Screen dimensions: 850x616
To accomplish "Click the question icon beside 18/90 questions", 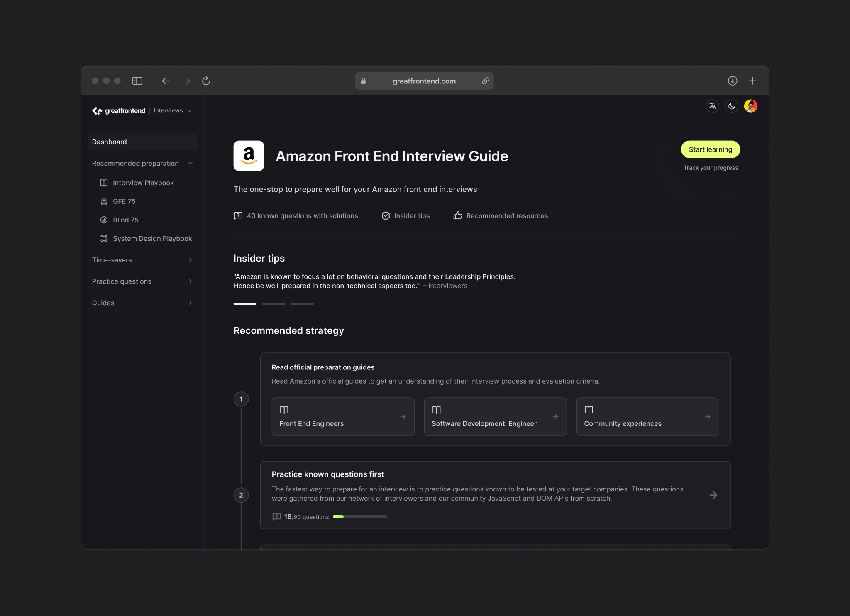I will coord(276,517).
